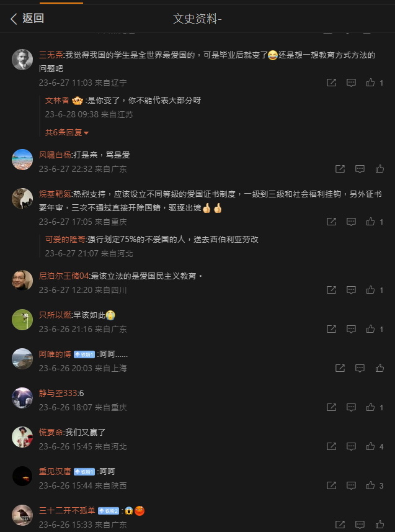This screenshot has width=395, height=532.
Task: Click the 铁粉2 badge beside 三十二开不孤单
Action: pos(109,511)
